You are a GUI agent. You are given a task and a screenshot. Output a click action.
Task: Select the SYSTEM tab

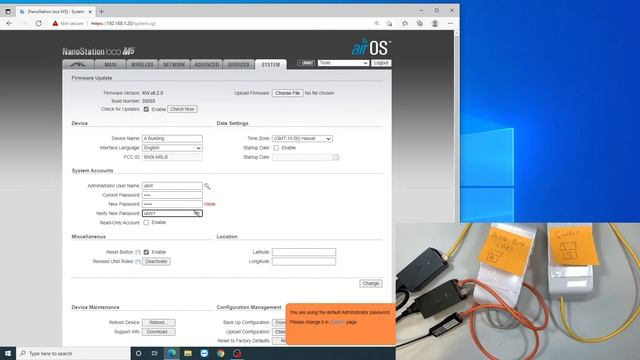[x=271, y=64]
